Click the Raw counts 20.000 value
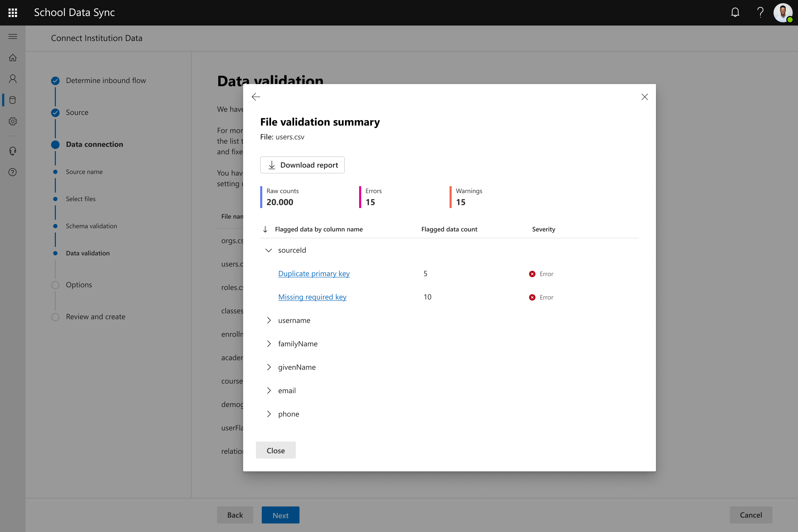Image resolution: width=798 pixels, height=532 pixels. click(280, 202)
